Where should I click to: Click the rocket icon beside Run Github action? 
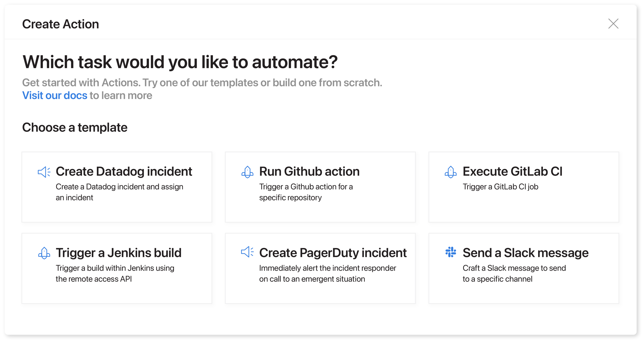[247, 172]
